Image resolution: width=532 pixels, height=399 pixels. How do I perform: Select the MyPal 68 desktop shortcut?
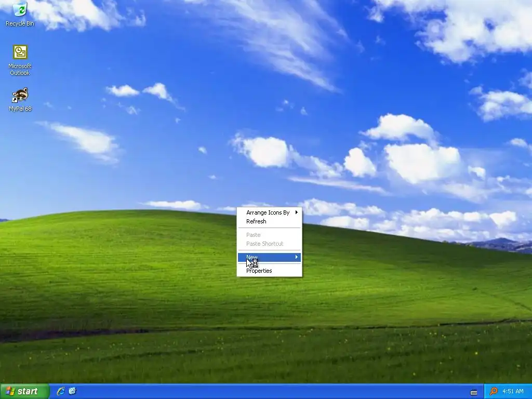(x=20, y=100)
